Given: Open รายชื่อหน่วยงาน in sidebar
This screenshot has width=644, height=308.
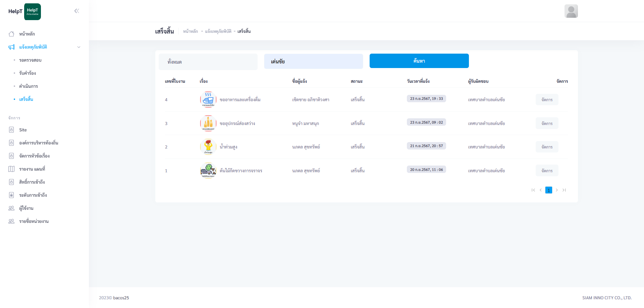Looking at the screenshot, I should click(34, 221).
